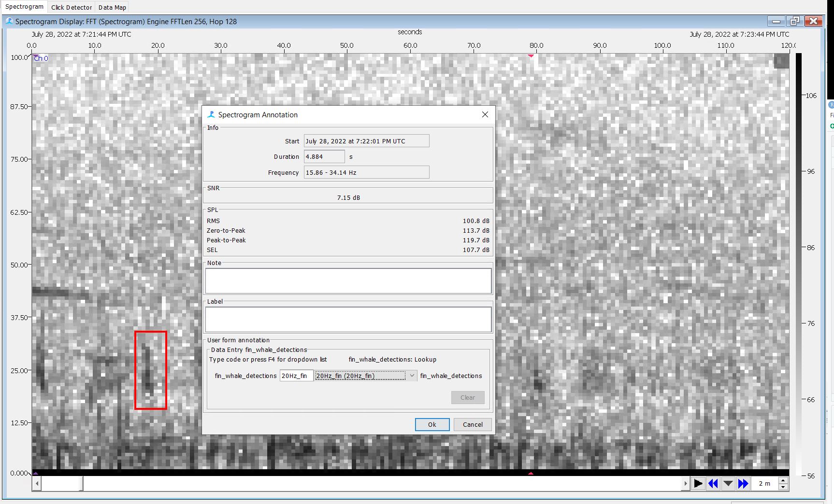
Task: Close the Spectrogram Annotation dialog
Action: 485,114
